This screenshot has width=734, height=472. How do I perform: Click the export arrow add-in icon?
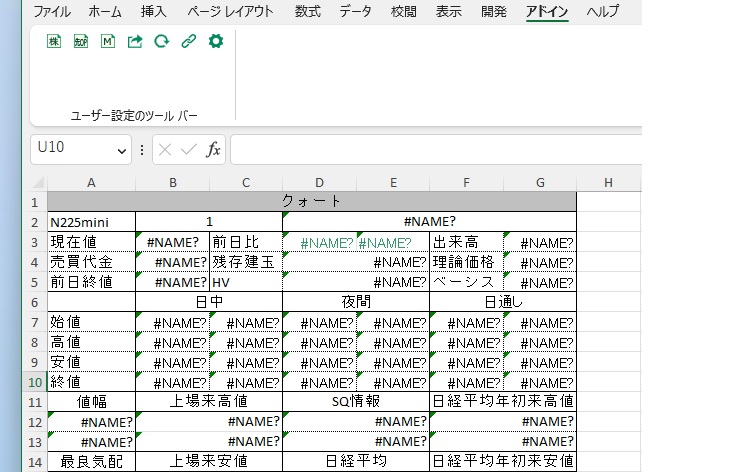[x=135, y=42]
